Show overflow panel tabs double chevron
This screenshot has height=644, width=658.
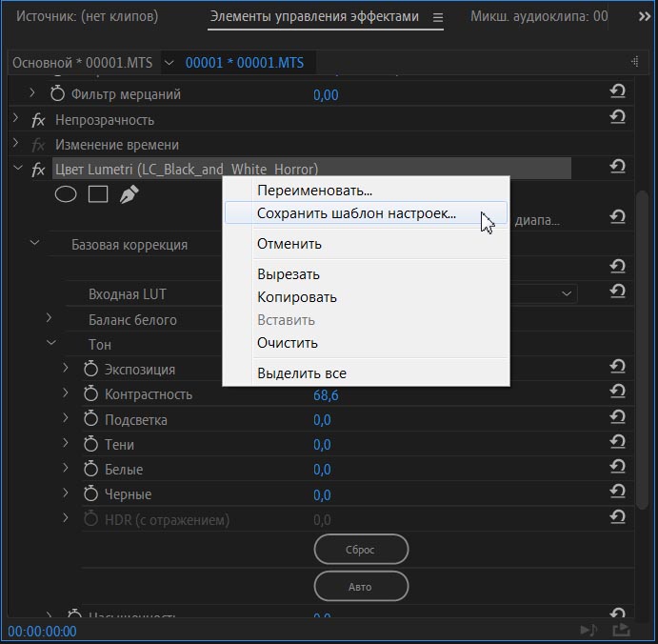click(x=644, y=17)
